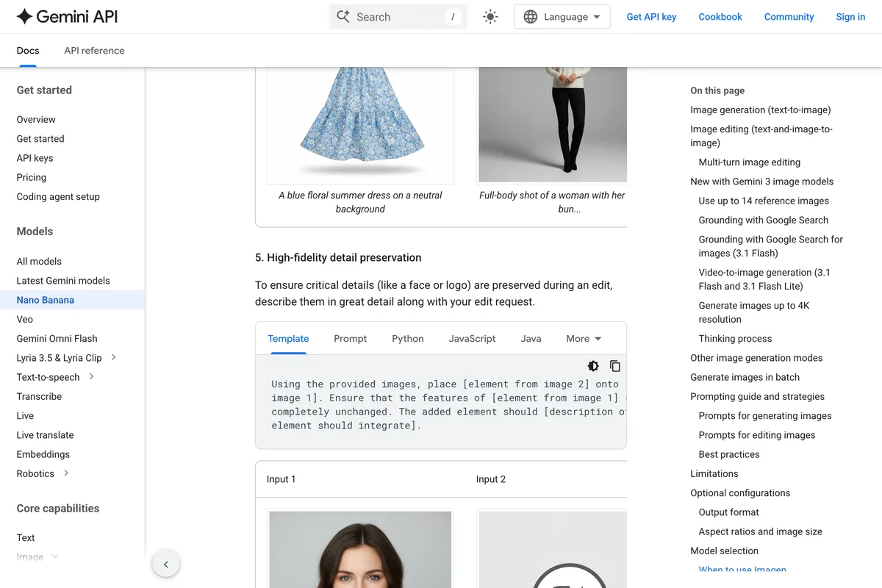Click the Get API key link
Screen dimensions: 882x588
pos(651,17)
